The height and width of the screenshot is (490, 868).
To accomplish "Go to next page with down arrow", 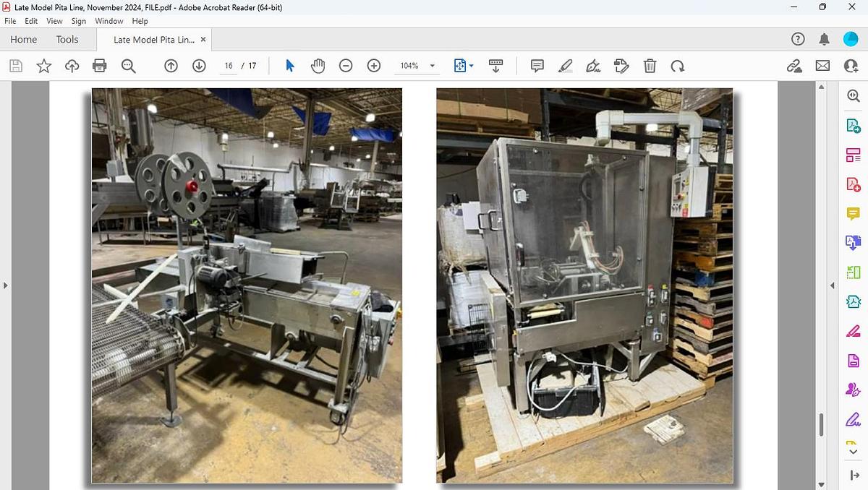I will pos(198,65).
